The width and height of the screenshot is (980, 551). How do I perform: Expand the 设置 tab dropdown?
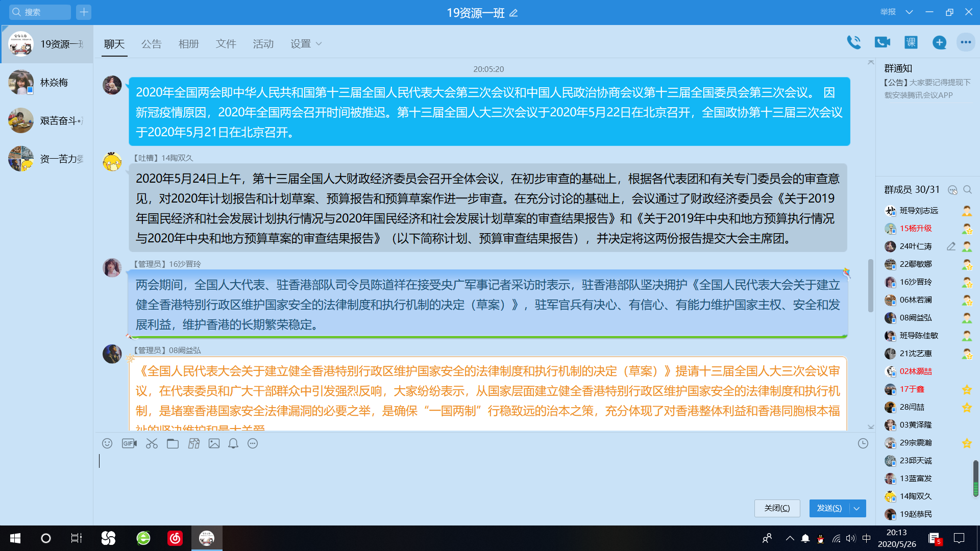click(x=319, y=44)
